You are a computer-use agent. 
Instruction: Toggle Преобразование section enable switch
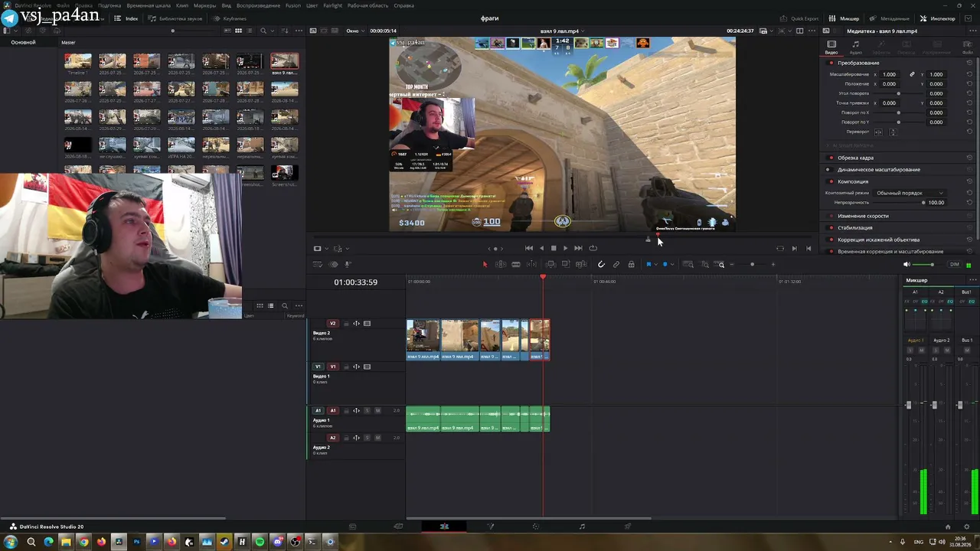point(831,63)
